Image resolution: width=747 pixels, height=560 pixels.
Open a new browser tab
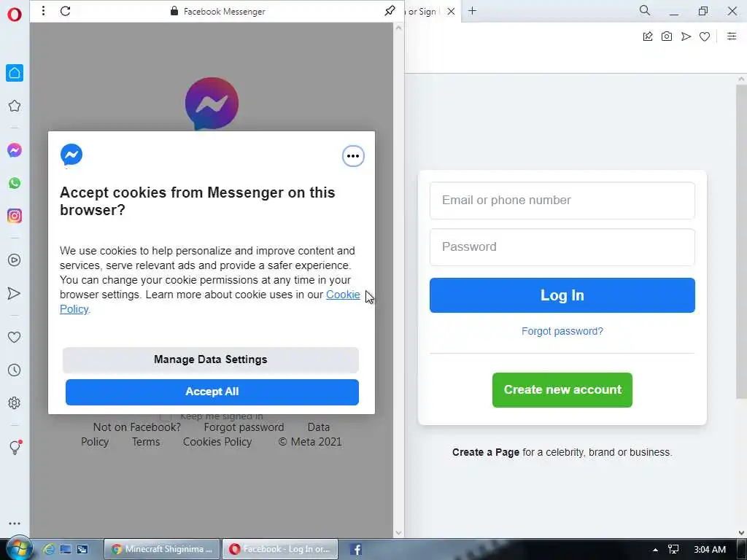point(472,10)
